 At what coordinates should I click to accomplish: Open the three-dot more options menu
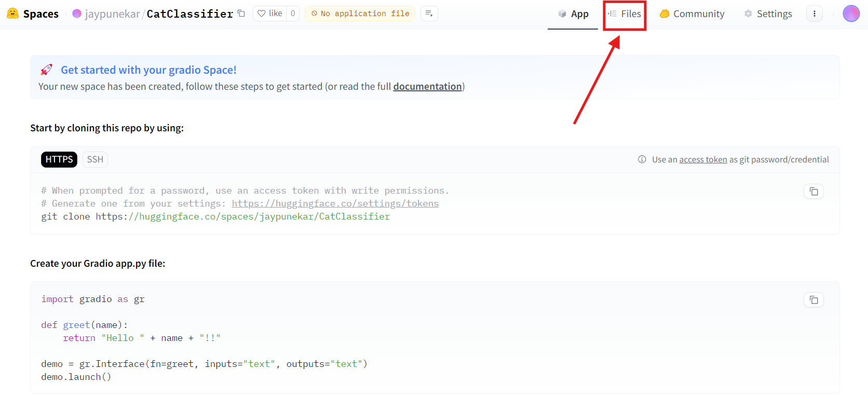[x=815, y=13]
